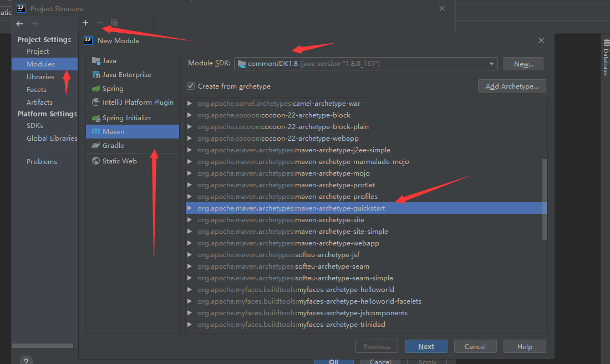610x364 pixels.
Task: Select Gradle module type
Action: pyautogui.click(x=133, y=145)
